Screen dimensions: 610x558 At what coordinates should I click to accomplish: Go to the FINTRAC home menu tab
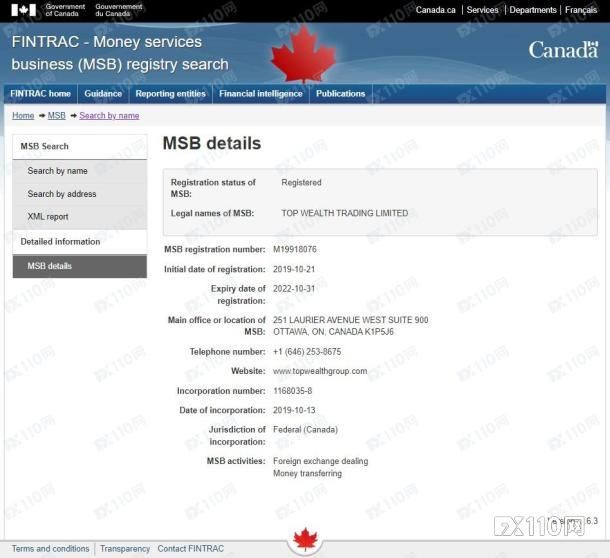pos(40,94)
